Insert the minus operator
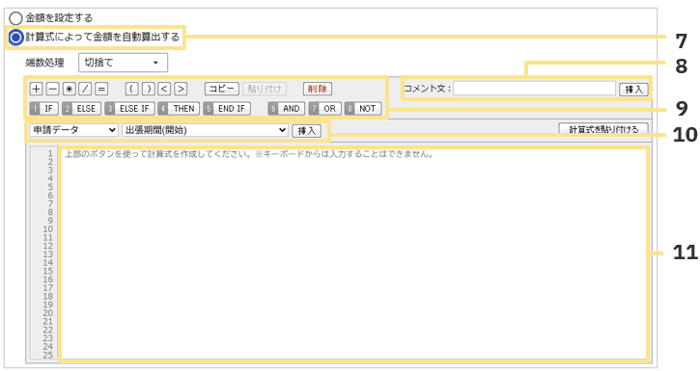This screenshot has width=700, height=371. 53,89
